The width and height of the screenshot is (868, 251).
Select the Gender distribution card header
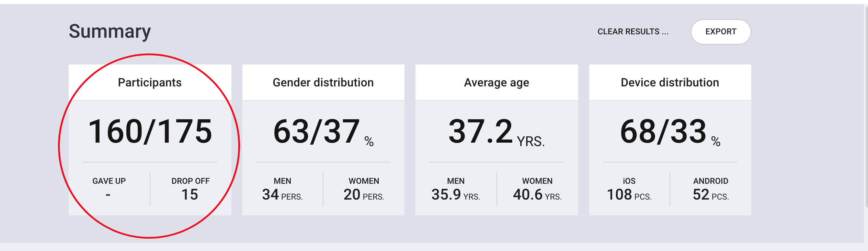click(323, 82)
